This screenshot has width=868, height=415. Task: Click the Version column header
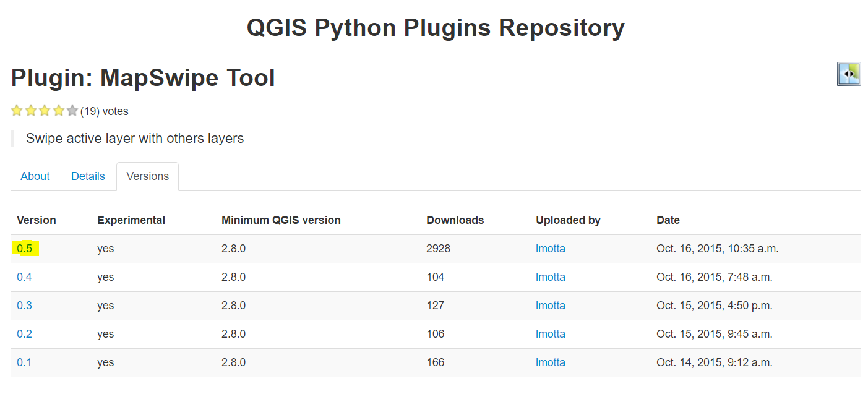pos(36,220)
